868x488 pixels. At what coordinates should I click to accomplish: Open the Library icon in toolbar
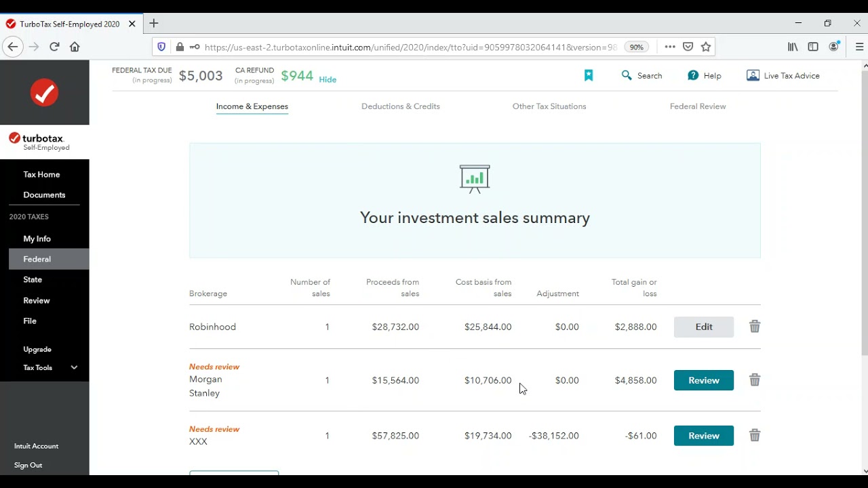pyautogui.click(x=792, y=47)
